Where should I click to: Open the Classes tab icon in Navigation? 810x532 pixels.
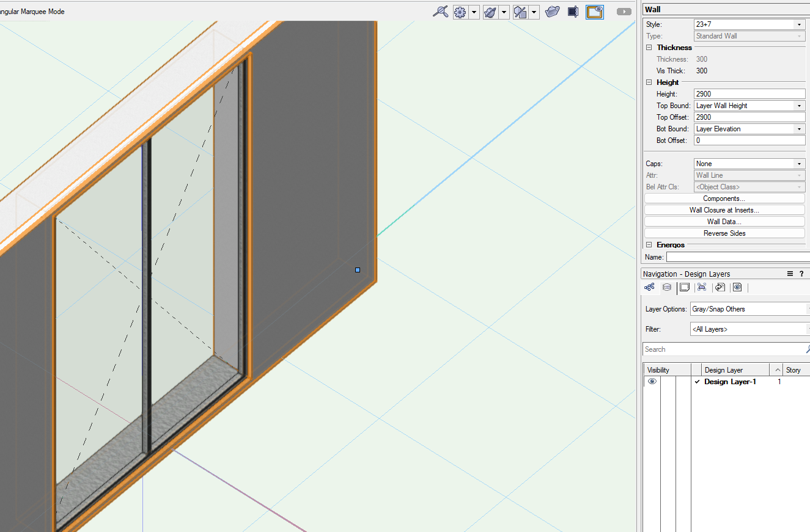[649, 287]
